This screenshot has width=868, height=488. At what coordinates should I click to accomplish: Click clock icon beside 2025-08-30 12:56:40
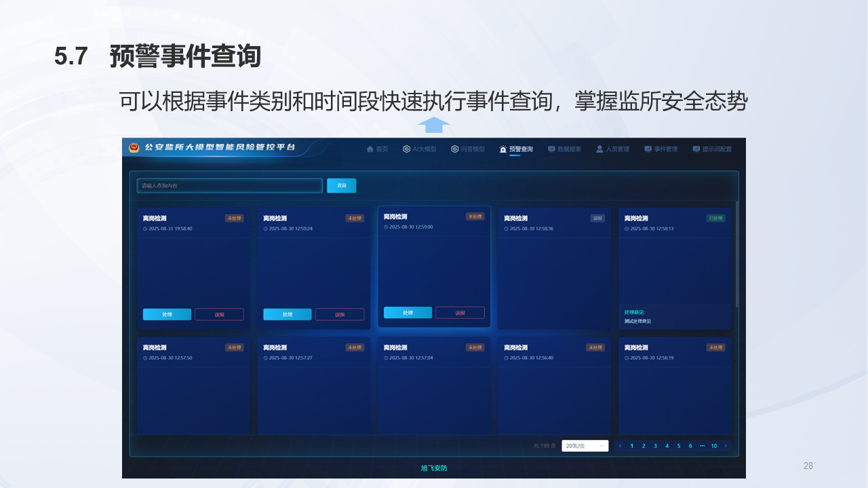coord(507,358)
